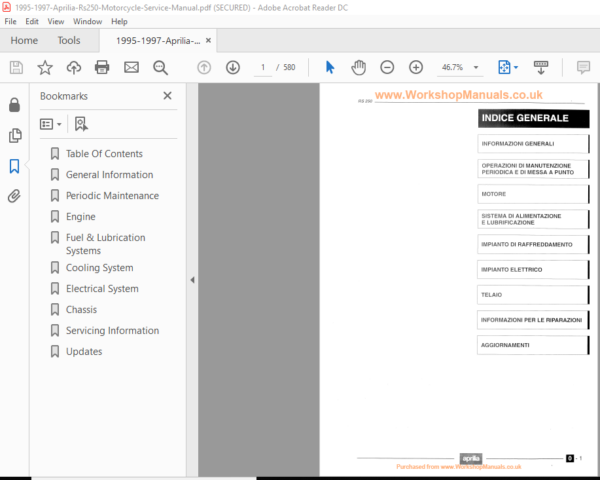Toggle the Bookmarks sidebar icon
600x480 pixels.
tap(15, 166)
